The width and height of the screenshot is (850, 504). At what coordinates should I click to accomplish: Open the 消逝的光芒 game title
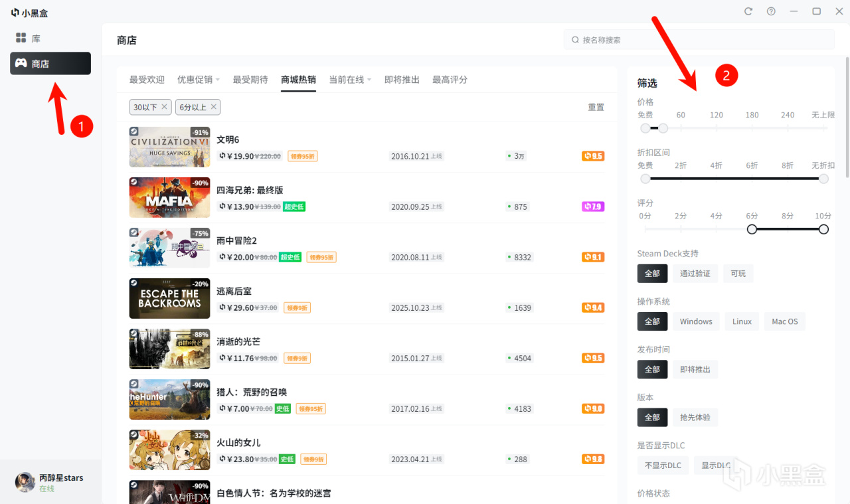pyautogui.click(x=238, y=342)
